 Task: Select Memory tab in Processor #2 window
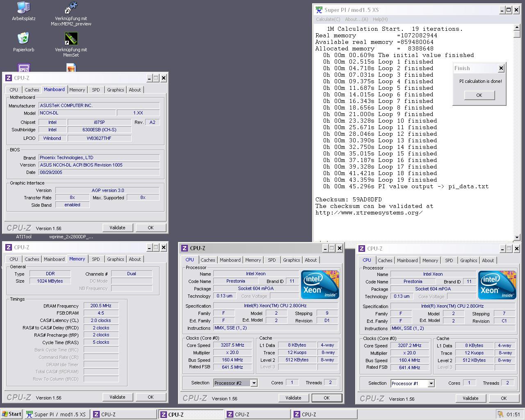click(253, 260)
